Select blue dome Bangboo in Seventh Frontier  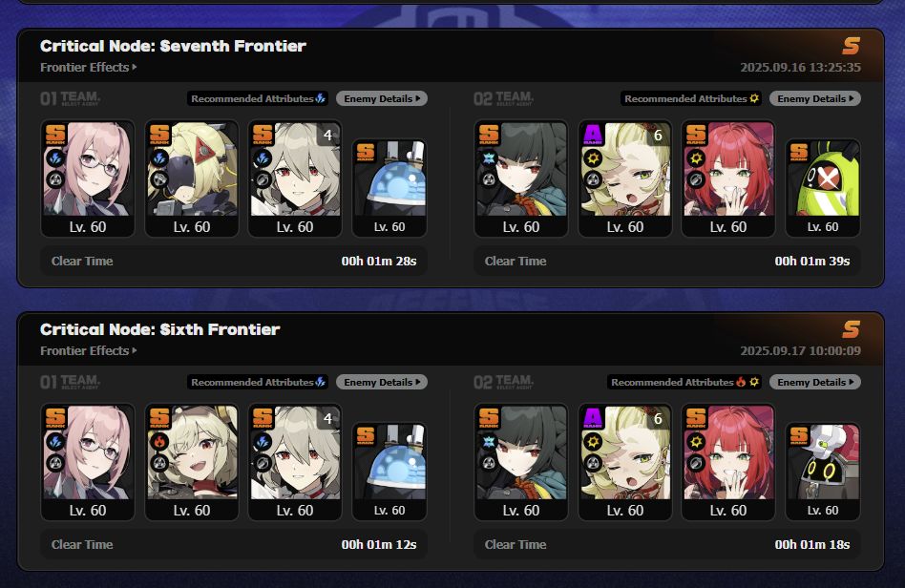[389, 188]
